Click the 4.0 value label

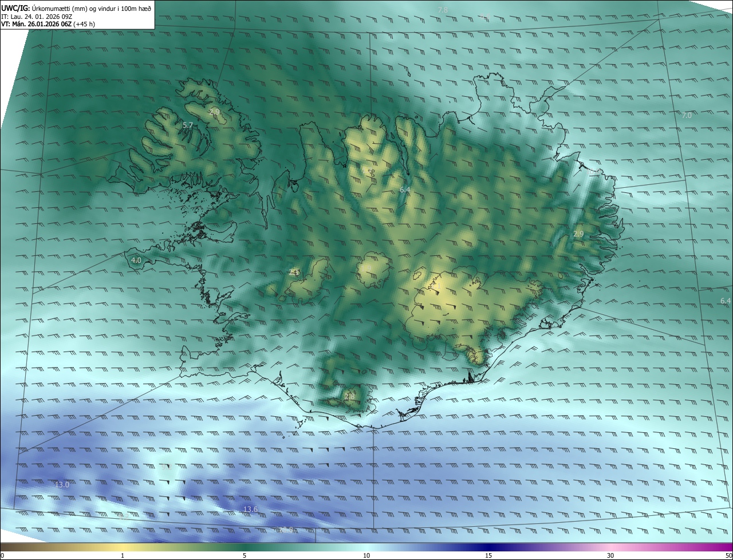click(136, 260)
